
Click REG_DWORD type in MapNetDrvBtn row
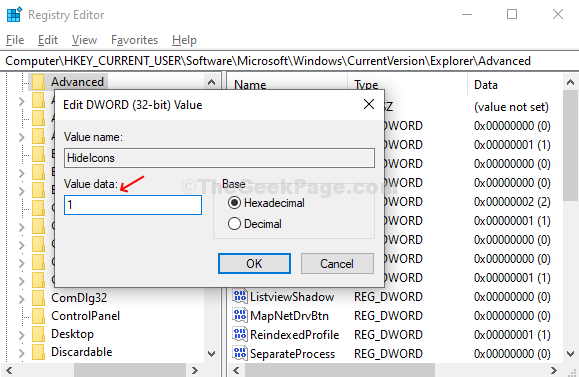click(x=388, y=316)
